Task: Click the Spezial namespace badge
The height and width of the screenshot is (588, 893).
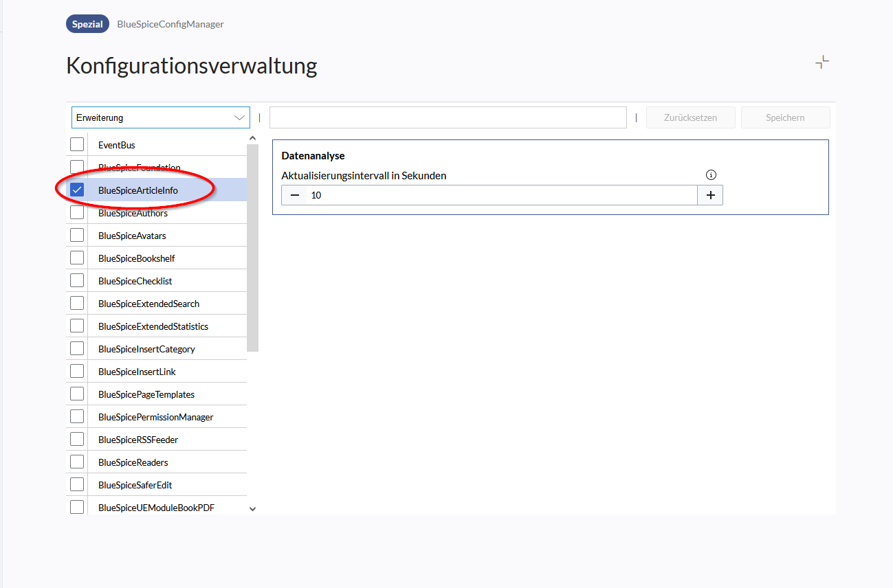Action: coord(87,24)
